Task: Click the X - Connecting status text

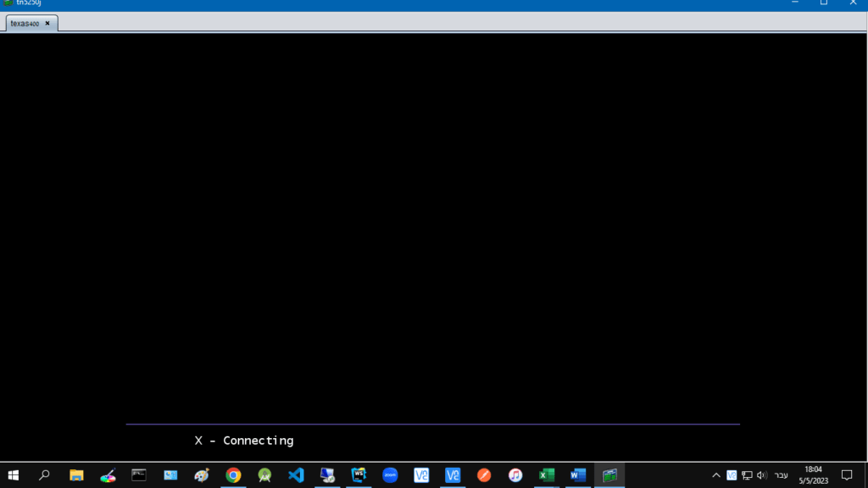Action: click(x=243, y=441)
